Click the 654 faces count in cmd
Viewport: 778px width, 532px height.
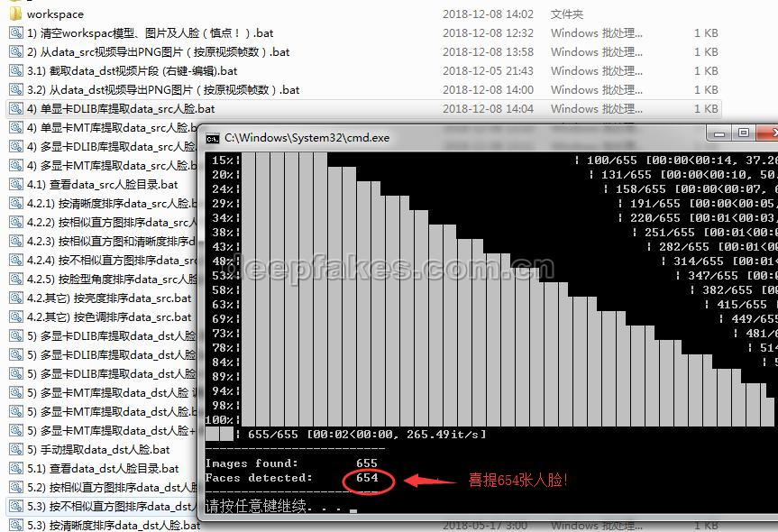367,477
